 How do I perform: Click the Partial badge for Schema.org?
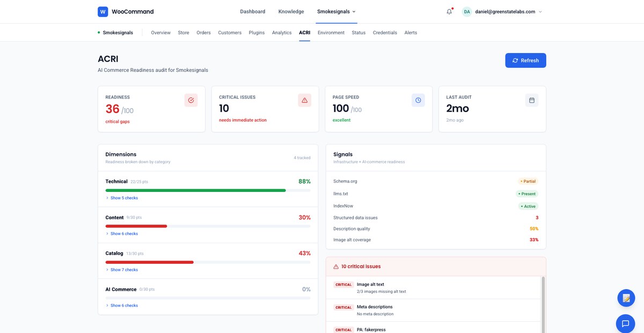pyautogui.click(x=528, y=181)
